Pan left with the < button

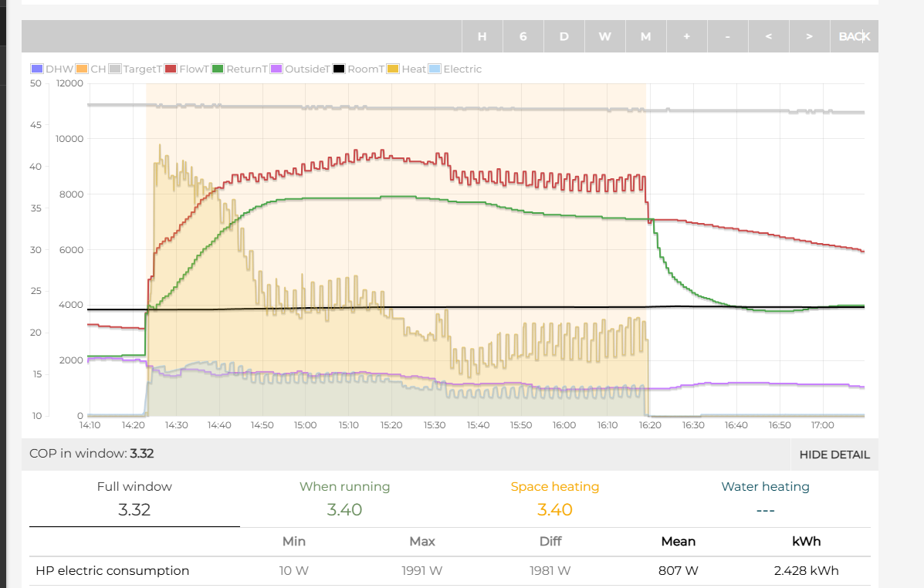(x=768, y=36)
